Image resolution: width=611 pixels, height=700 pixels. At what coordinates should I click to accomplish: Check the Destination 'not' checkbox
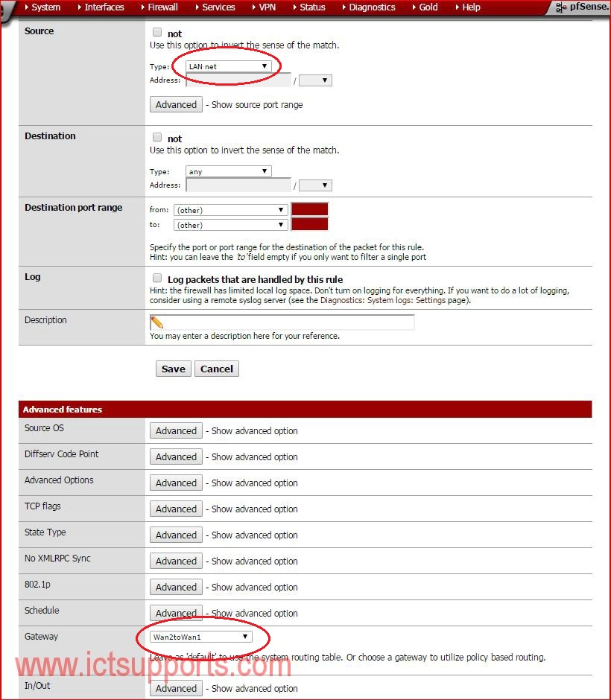[x=157, y=137]
